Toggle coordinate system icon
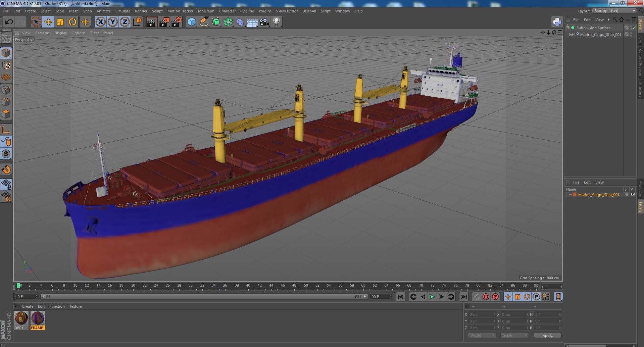Screen dimensions: 644x347 [137, 22]
